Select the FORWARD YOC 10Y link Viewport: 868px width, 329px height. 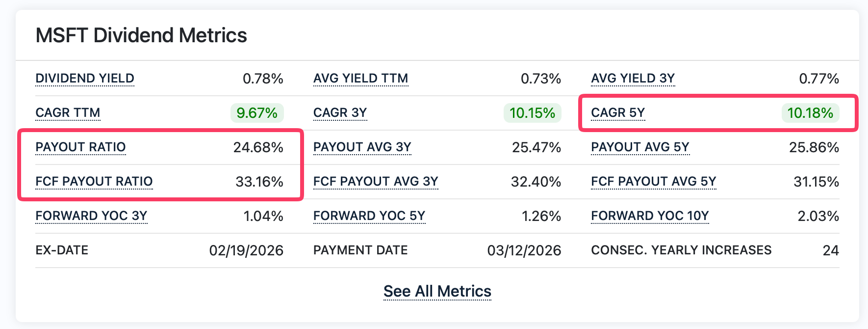tap(650, 216)
